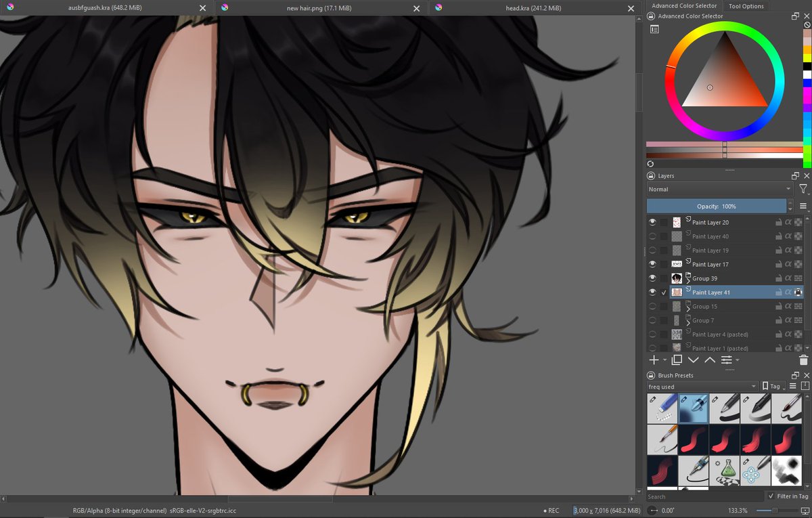Select the Advanced Color Selector docker tab
This screenshot has height=518, width=812.
684,6
